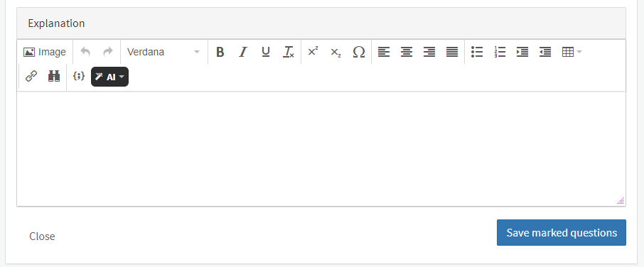
Task: Toggle italic formatting
Action: tap(243, 52)
